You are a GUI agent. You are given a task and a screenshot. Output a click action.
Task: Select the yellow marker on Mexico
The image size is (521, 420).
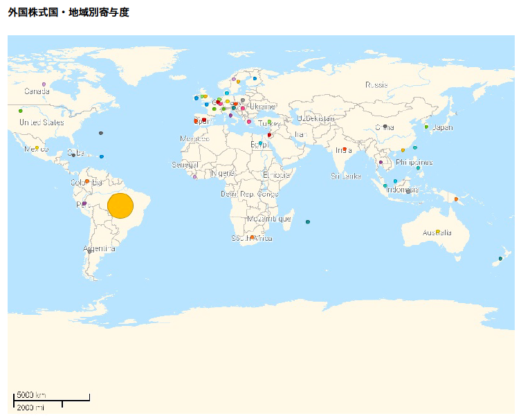pyautogui.click(x=37, y=147)
